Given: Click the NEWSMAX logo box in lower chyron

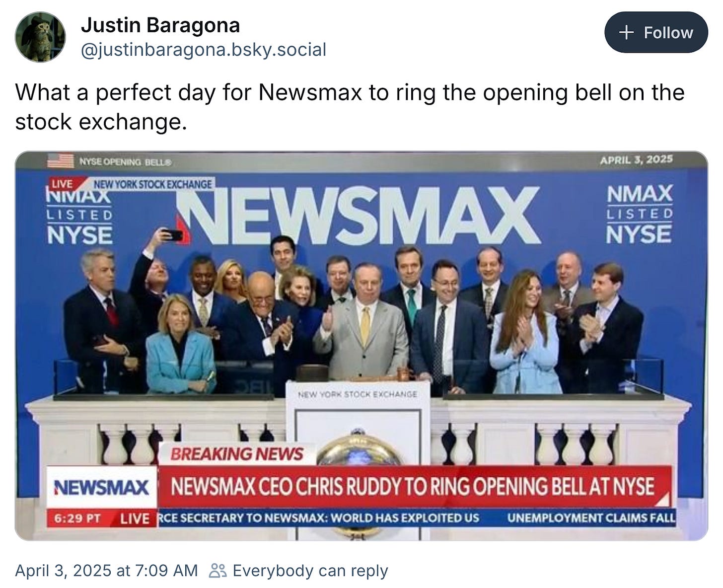Looking at the screenshot, I should 102,488.
